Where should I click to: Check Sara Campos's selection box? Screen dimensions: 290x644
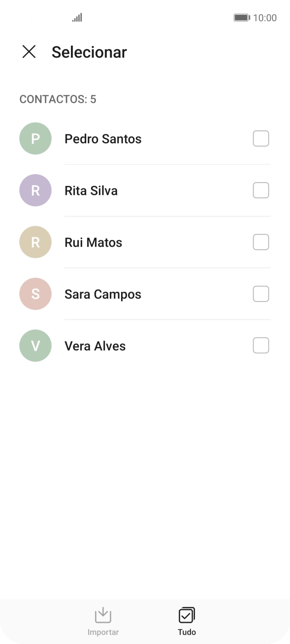261,294
